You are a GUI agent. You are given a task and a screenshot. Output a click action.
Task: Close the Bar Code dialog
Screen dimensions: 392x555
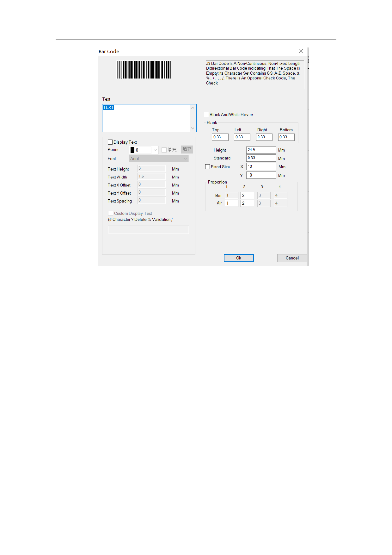pyautogui.click(x=301, y=51)
